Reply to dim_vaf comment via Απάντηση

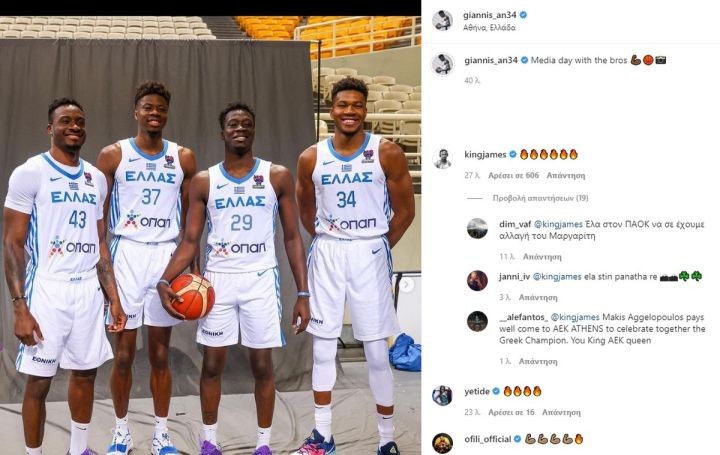point(542,257)
